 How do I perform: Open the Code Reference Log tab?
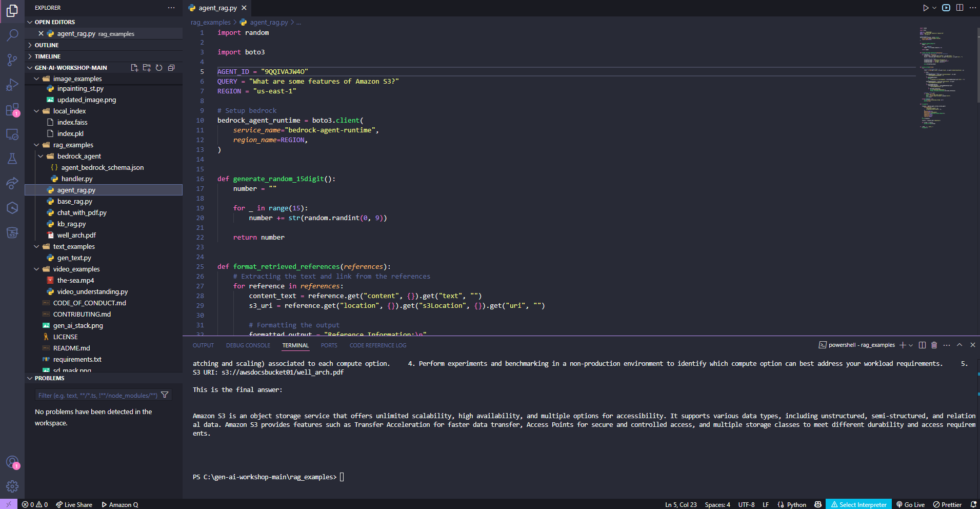(x=378, y=345)
